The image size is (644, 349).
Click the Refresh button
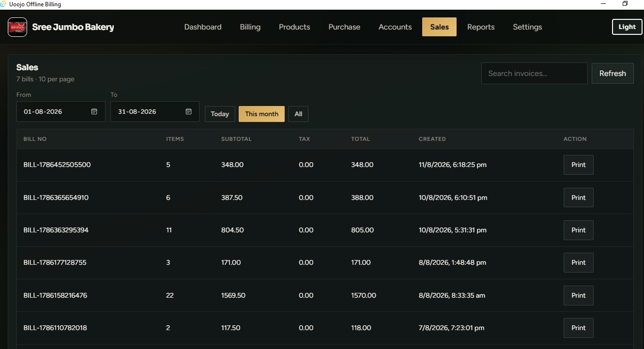click(613, 74)
